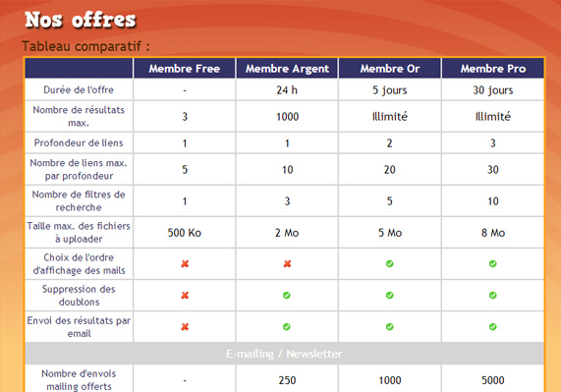Click the red cross for Membre Free mail order
The height and width of the screenshot is (392, 561).
click(x=185, y=263)
